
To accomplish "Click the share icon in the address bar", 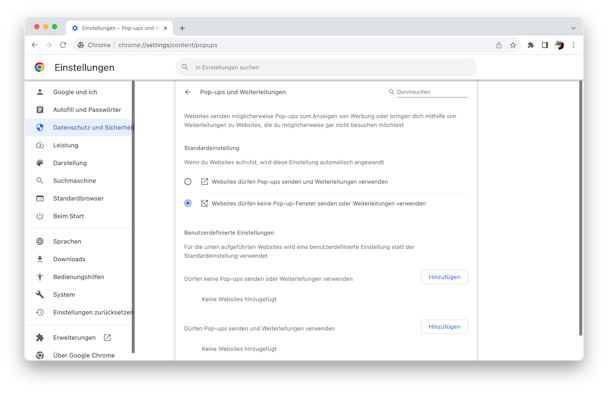I will click(499, 45).
